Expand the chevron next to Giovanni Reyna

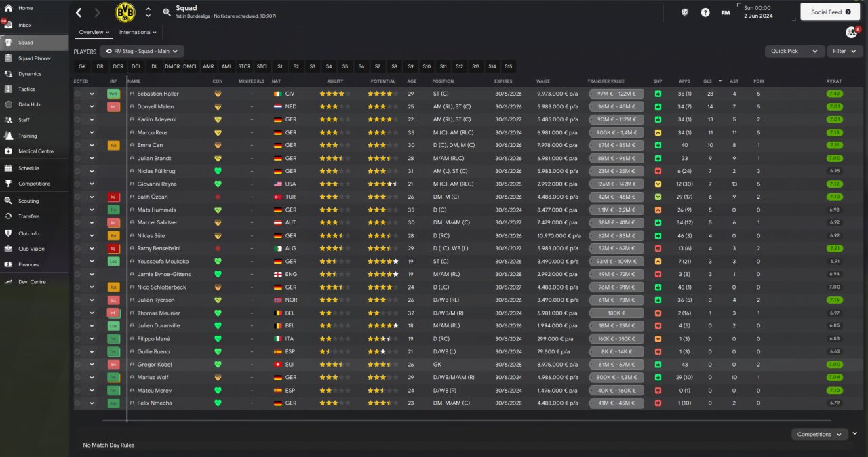coord(92,184)
